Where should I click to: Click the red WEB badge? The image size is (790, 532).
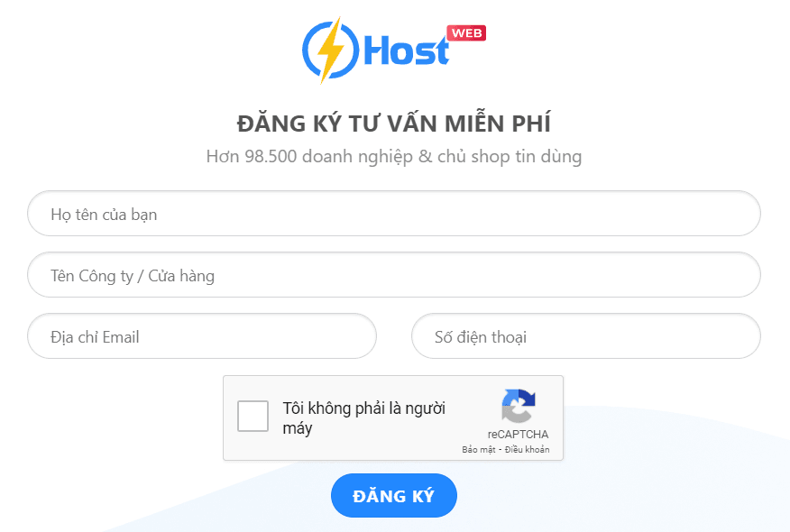(466, 33)
